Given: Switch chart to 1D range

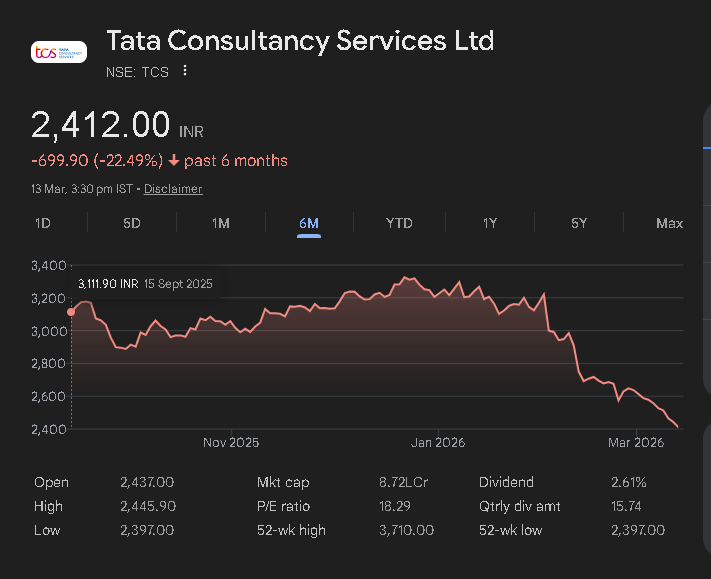Looking at the screenshot, I should click(x=43, y=223).
